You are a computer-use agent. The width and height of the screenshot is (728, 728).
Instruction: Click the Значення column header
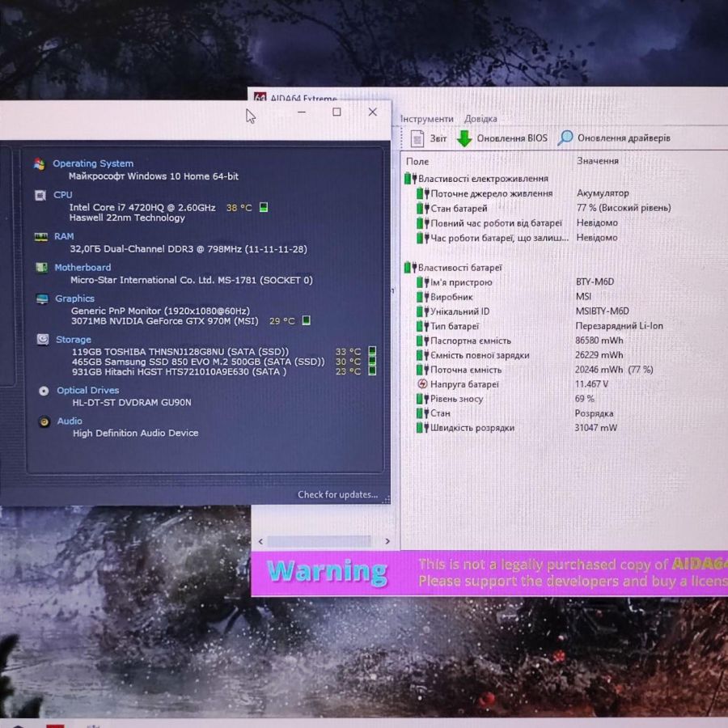pyautogui.click(x=598, y=161)
